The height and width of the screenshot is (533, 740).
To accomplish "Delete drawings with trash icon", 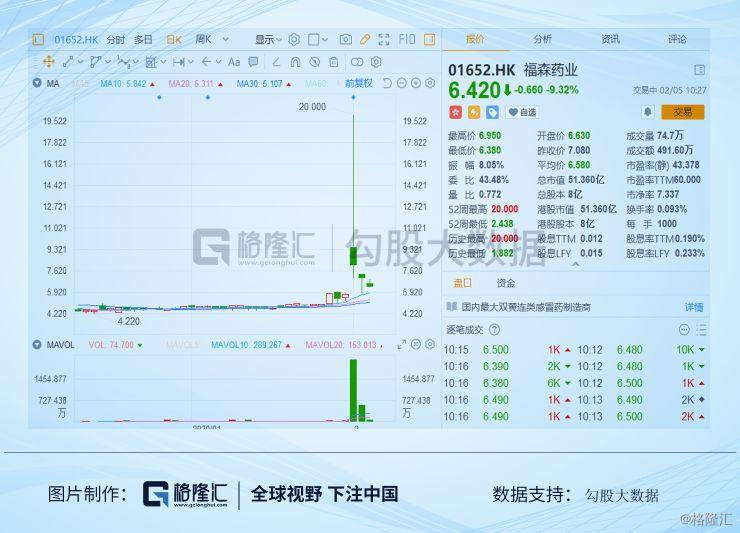I will pos(334,62).
